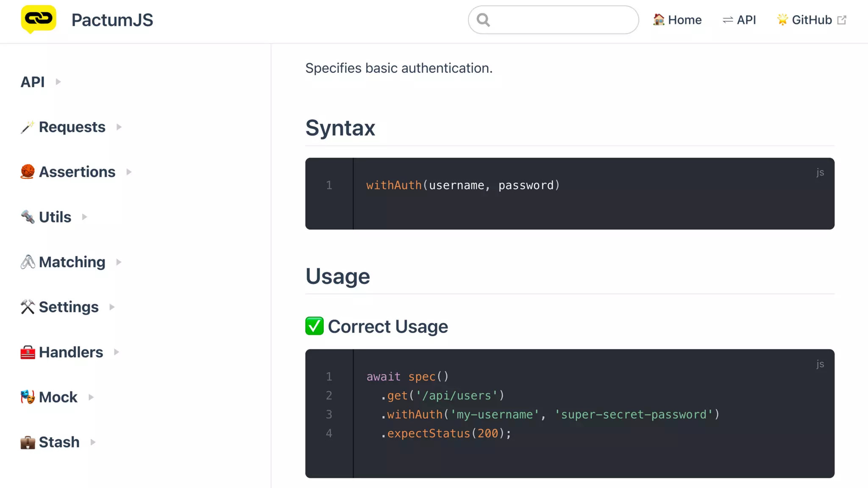Open the Home navigation link
This screenshot has height=488, width=868.
(x=677, y=20)
